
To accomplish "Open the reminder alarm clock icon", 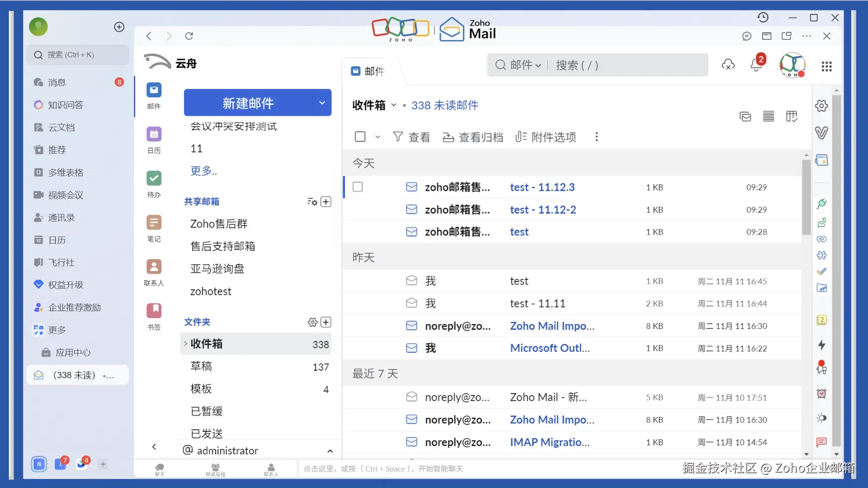I will click(x=822, y=394).
